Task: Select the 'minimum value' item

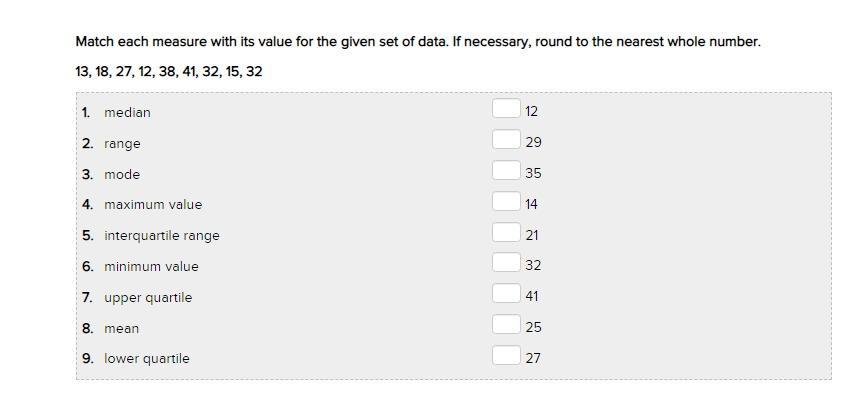Action: [x=151, y=267]
